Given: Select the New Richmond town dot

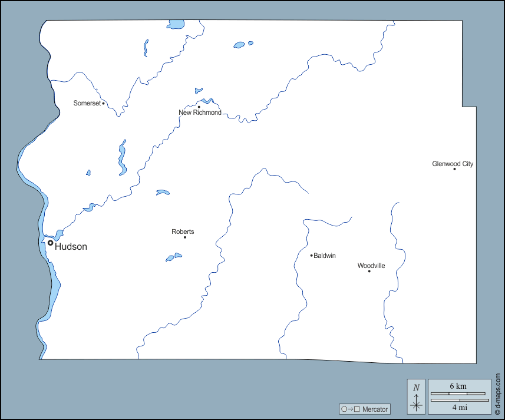Looking at the screenshot, I should 199,107.
